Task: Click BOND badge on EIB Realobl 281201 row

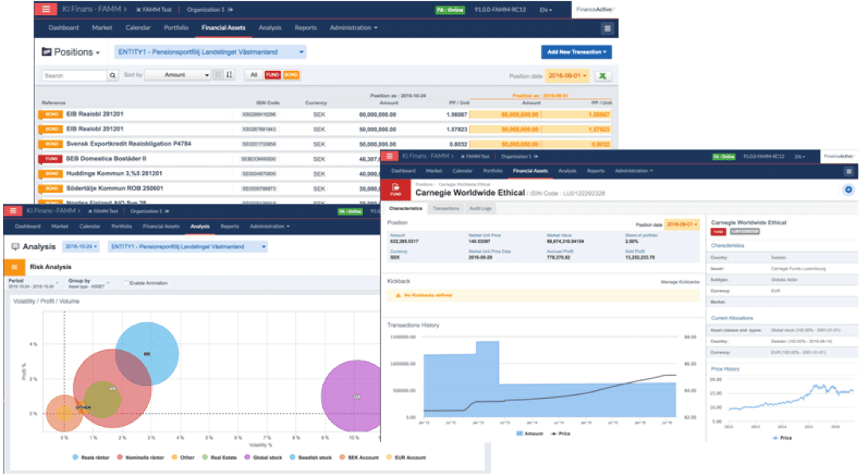Action: tap(50, 114)
